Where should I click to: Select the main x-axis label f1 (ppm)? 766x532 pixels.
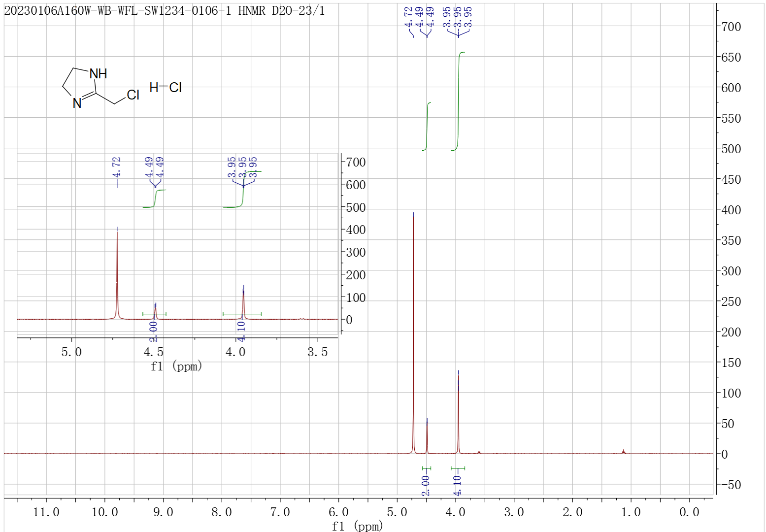[x=357, y=526]
